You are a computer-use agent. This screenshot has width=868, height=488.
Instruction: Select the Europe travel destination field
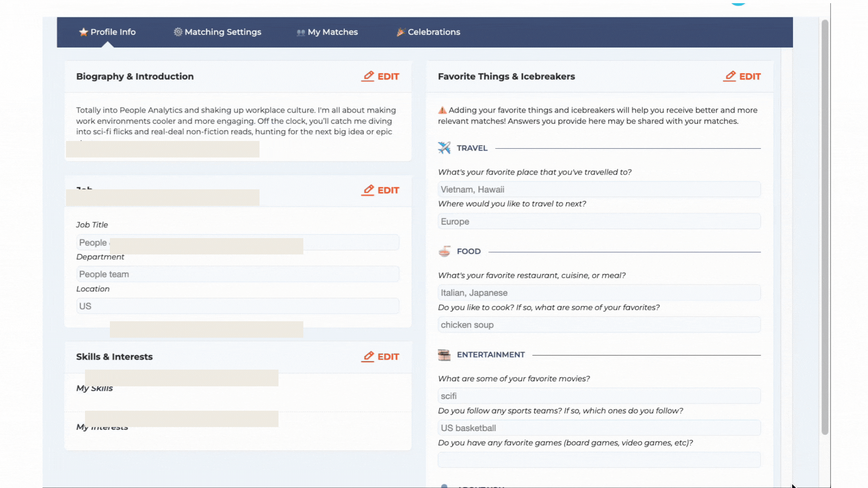point(599,221)
